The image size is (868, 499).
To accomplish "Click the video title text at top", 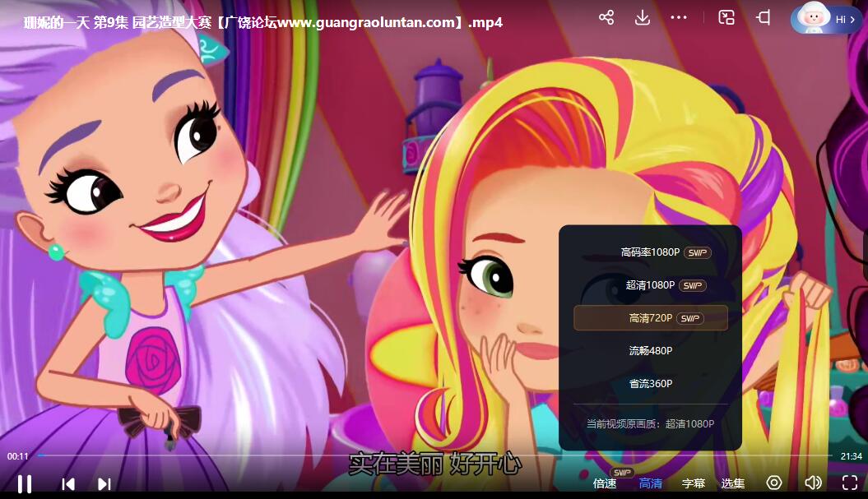I will coord(263,22).
